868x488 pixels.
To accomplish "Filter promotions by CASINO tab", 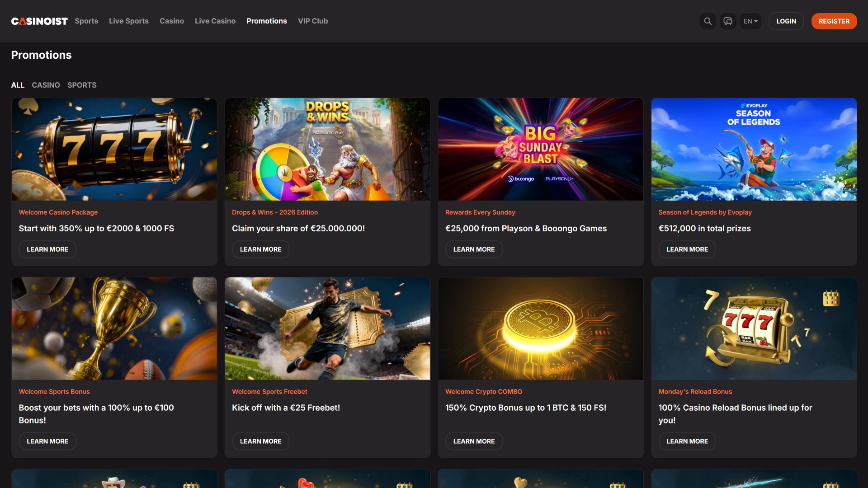I will 46,85.
